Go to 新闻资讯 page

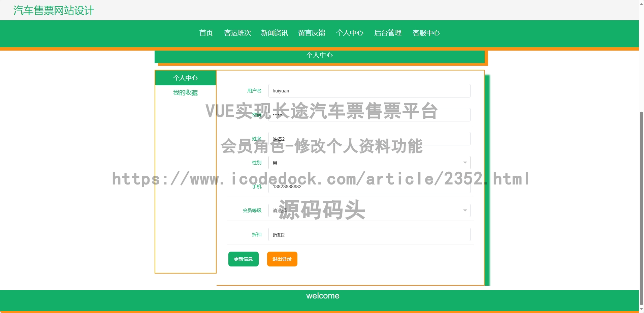[x=275, y=33]
